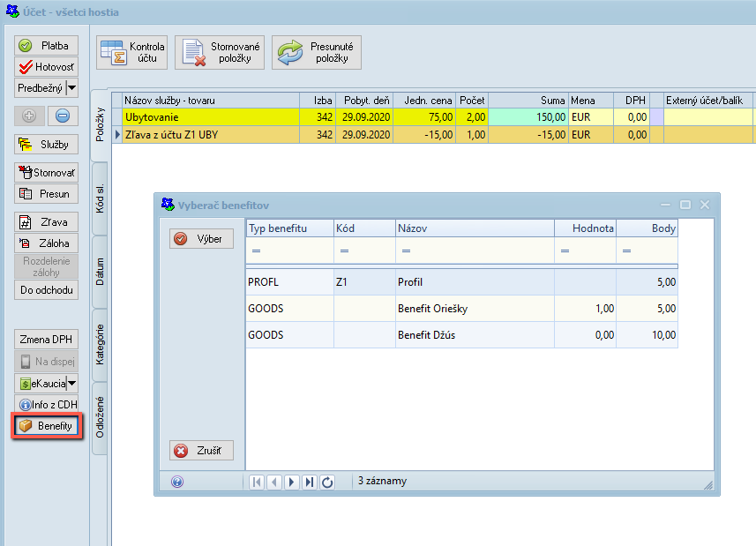
Task: Open Info z CDH
Action: click(46, 405)
